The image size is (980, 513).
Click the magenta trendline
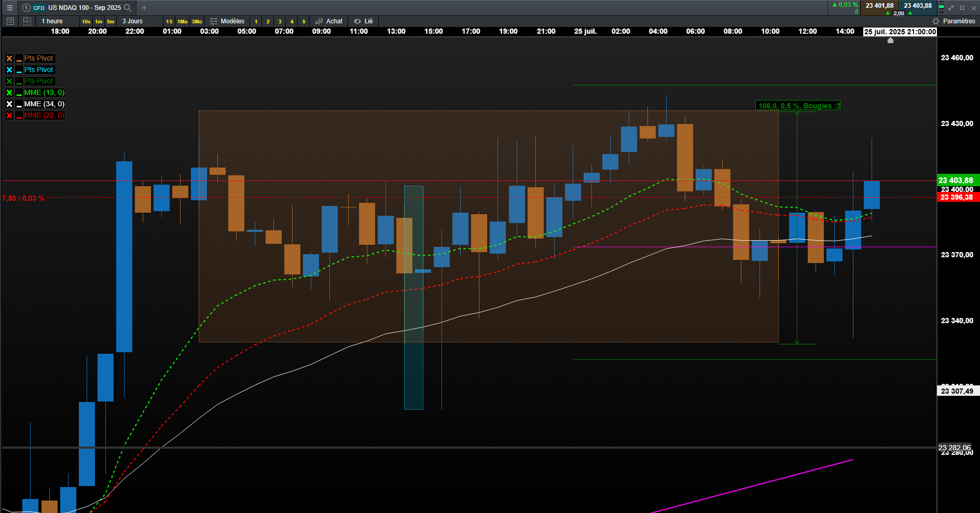(x=752, y=486)
